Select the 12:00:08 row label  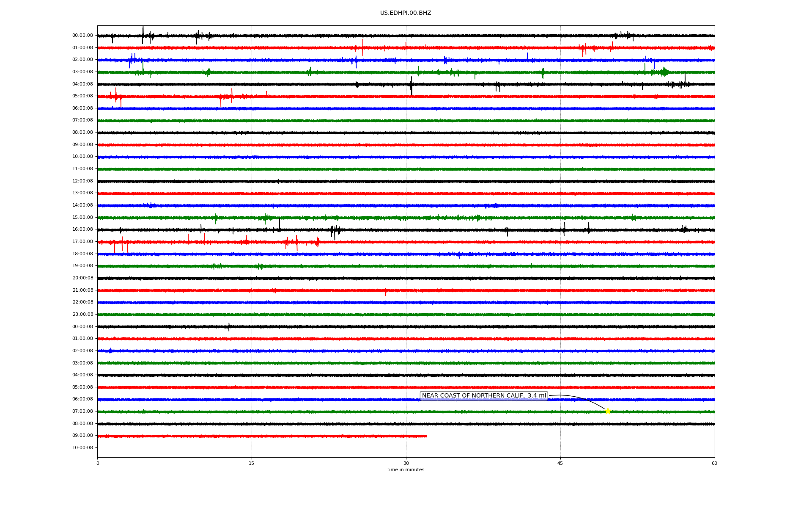tap(82, 181)
